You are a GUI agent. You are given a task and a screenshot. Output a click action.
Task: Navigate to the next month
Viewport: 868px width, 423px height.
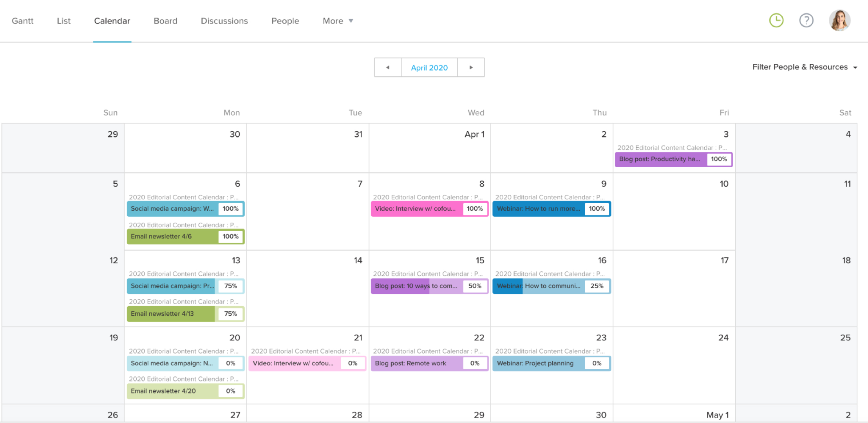pos(471,67)
